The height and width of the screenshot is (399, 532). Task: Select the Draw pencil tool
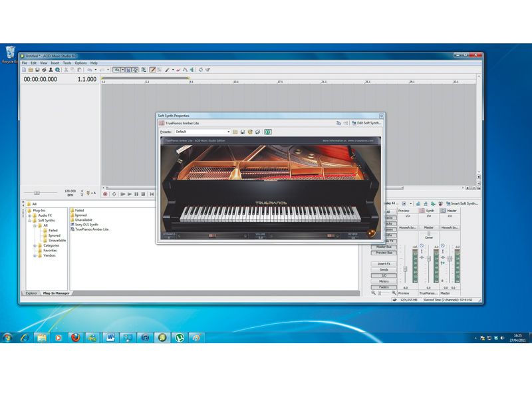[153, 70]
